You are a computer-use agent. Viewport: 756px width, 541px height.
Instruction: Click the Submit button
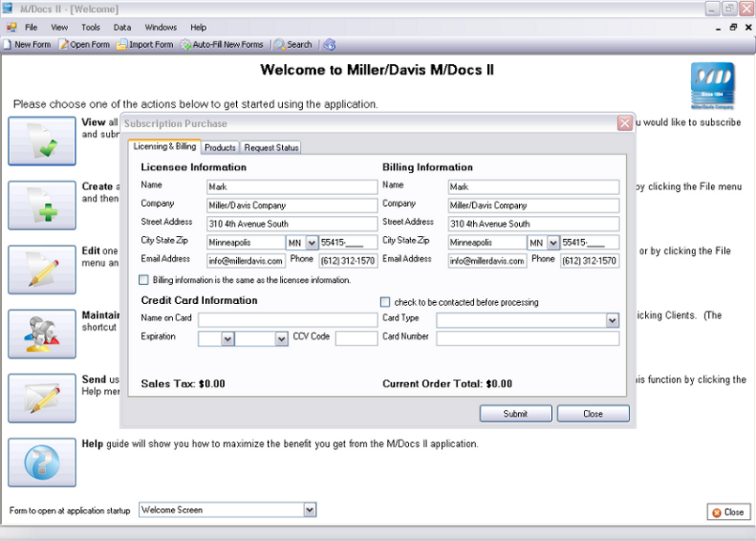(515, 414)
